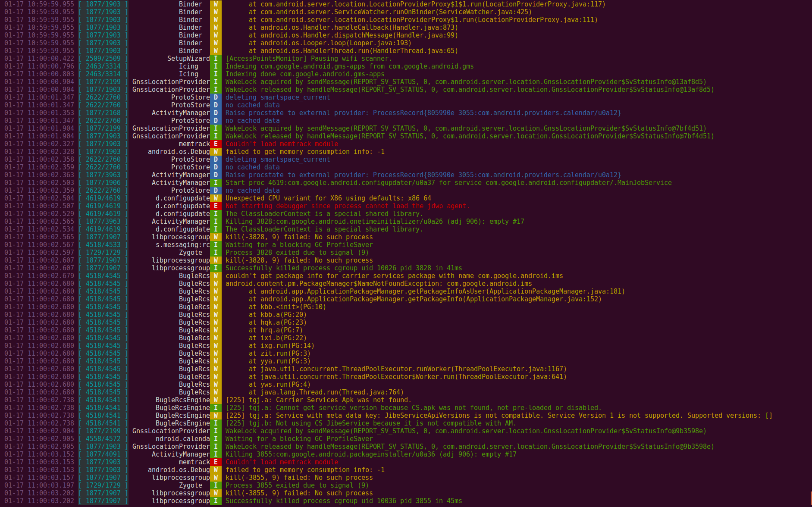The width and height of the screenshot is (812, 507).
Task: Click 'Killing 3828:com.google.android.onetimeinitializer' message
Action: tap(375, 222)
